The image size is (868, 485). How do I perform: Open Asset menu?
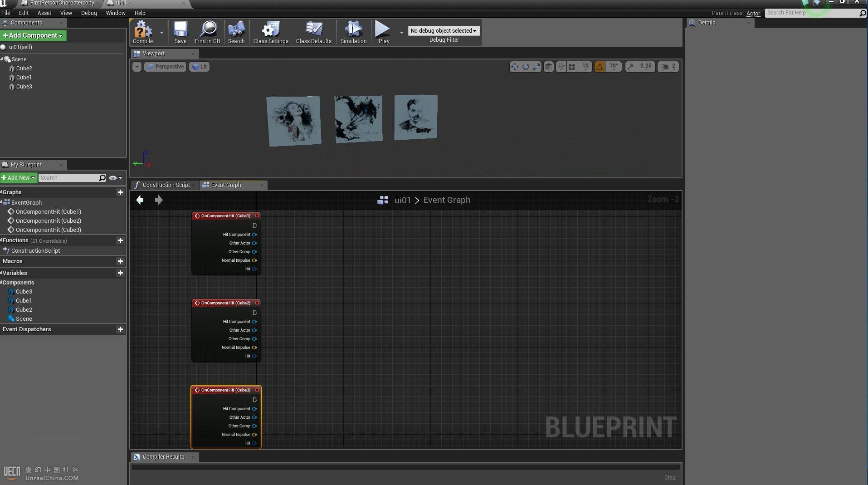click(44, 13)
